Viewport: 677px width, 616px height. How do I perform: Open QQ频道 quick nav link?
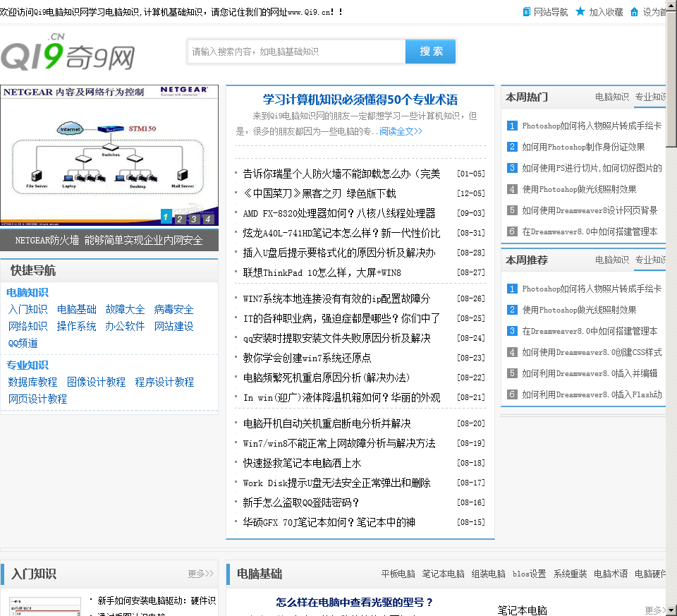(23, 344)
